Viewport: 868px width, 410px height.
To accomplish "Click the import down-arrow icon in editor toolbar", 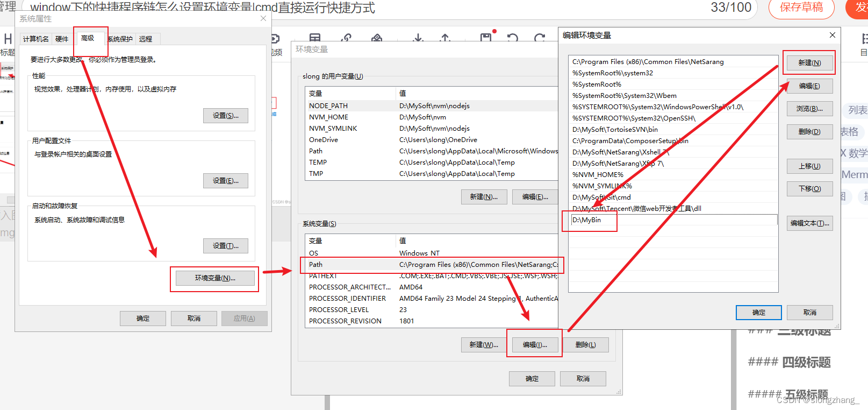I will tap(418, 38).
